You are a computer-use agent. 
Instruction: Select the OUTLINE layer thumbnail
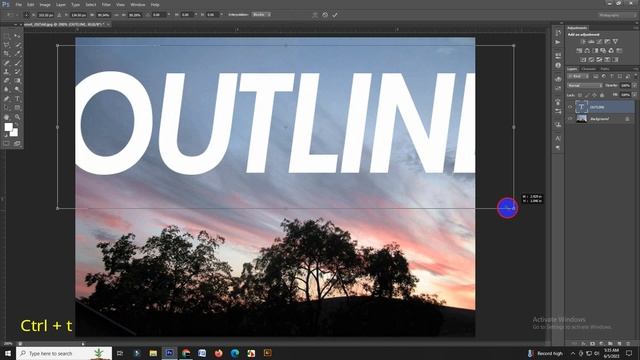(x=581, y=107)
